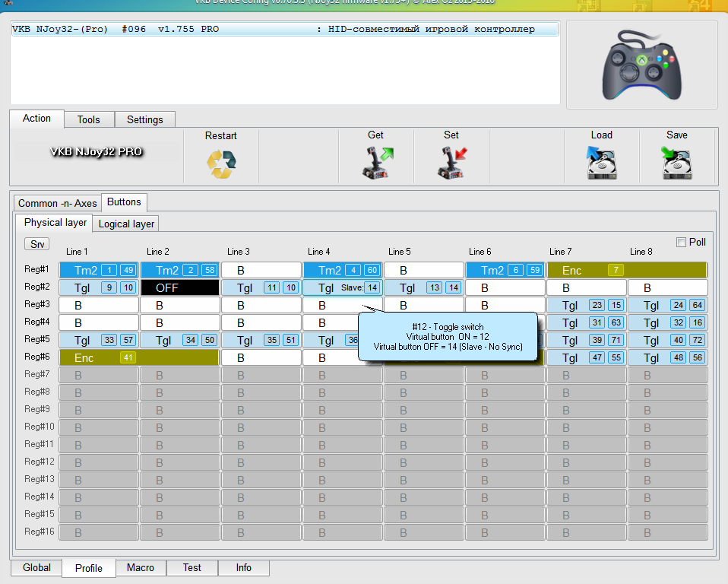Open the Action tab

tap(36, 119)
